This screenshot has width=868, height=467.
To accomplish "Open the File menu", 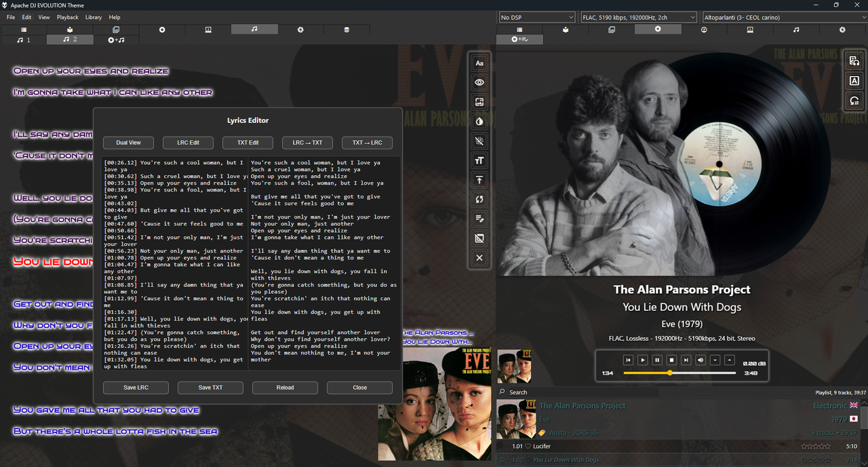I will tap(11, 17).
